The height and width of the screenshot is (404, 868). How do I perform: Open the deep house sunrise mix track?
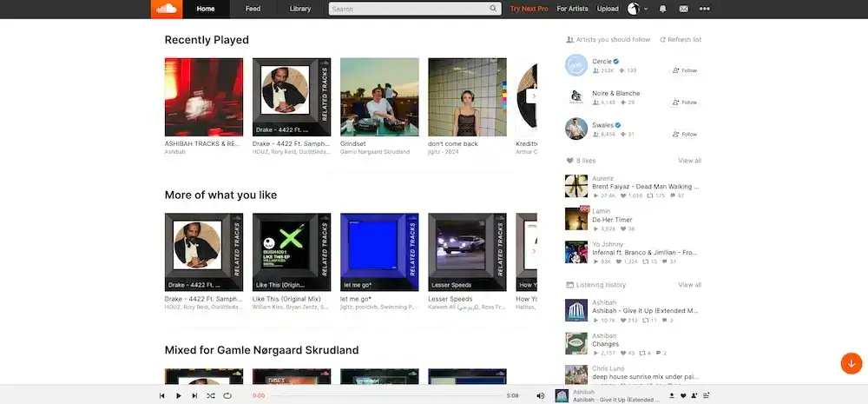(646, 377)
